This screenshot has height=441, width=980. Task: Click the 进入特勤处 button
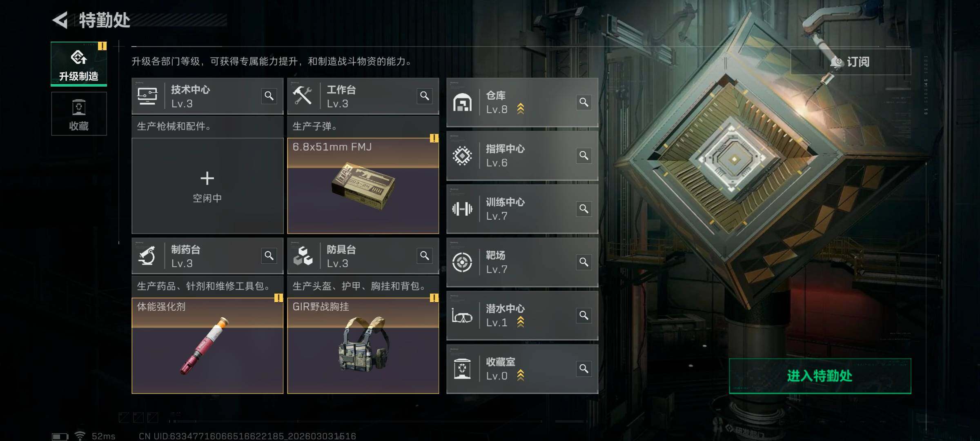click(x=820, y=376)
